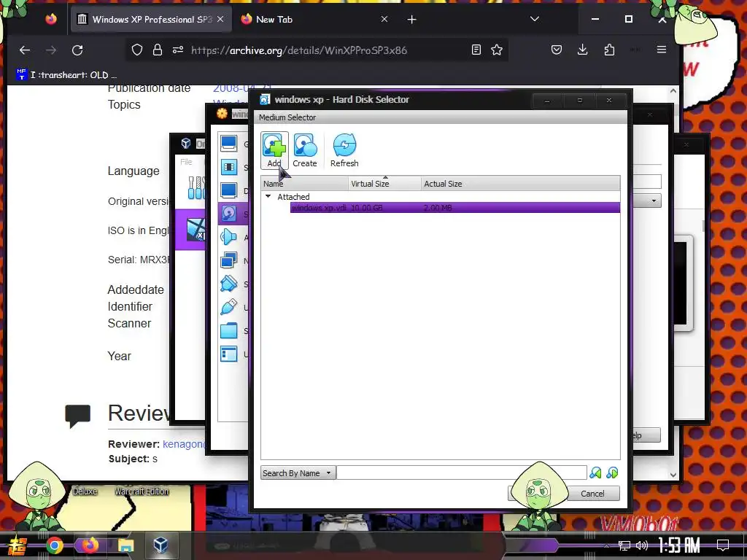Image resolution: width=747 pixels, height=560 pixels.
Task: Click the Add disk image icon
Action: coord(274,150)
